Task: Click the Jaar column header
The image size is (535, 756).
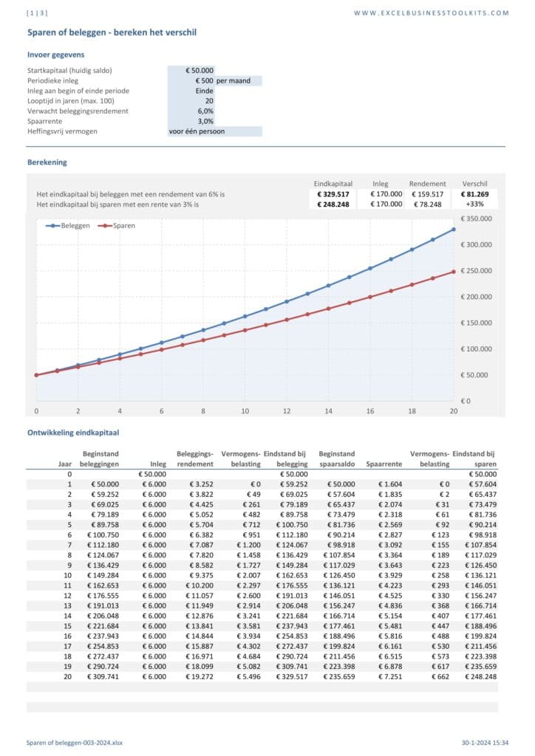Action: (64, 464)
